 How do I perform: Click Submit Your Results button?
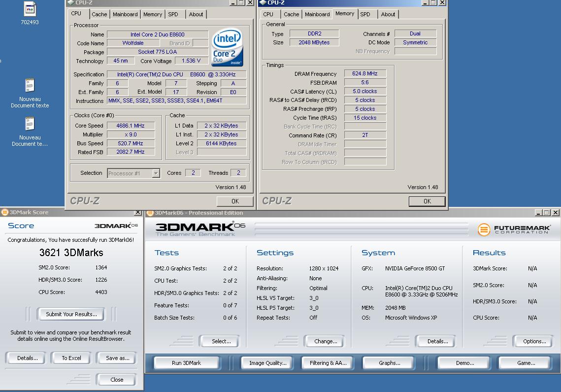71,314
